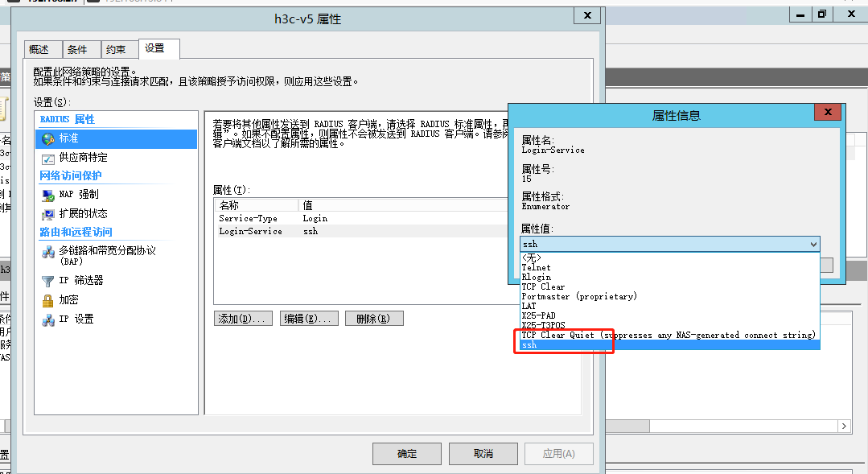Close the 属性信息 dialog
Image resolution: width=868 pixels, height=474 pixels.
coord(827,113)
